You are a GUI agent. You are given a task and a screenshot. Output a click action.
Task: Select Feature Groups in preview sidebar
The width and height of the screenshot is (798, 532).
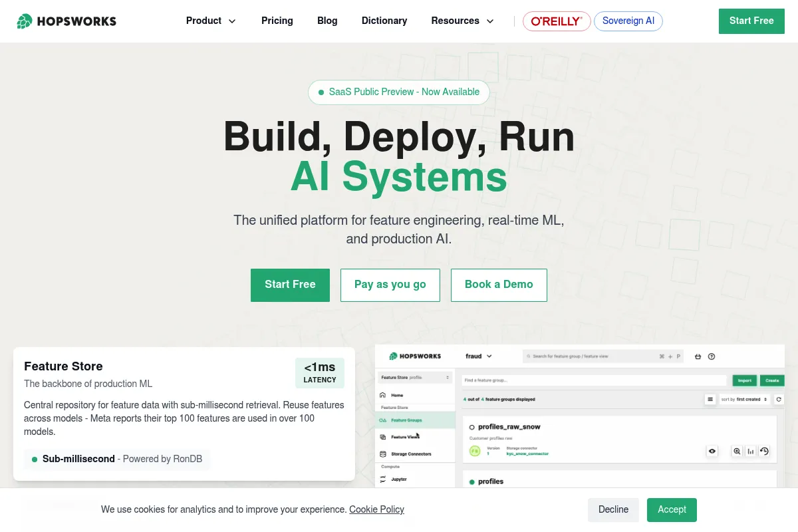415,420
